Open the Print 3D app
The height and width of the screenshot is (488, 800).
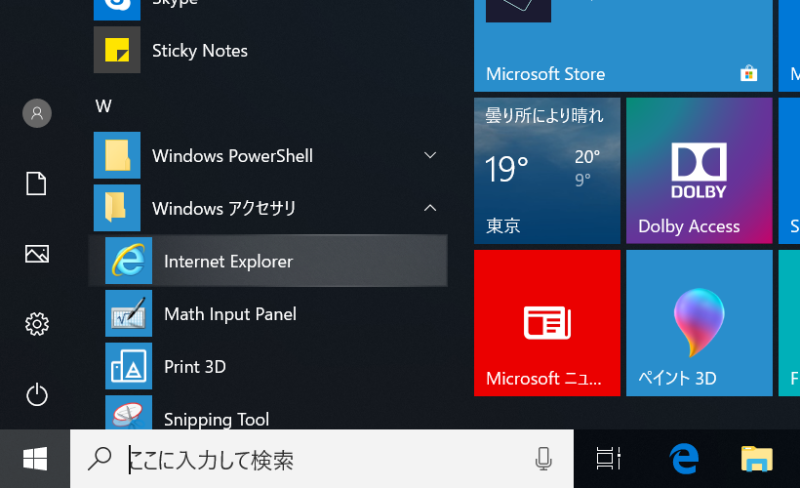click(195, 367)
